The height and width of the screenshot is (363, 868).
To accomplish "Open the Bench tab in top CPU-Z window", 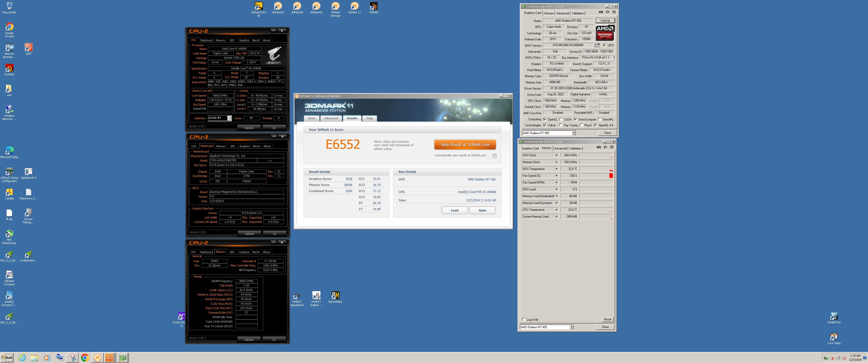I will [256, 40].
